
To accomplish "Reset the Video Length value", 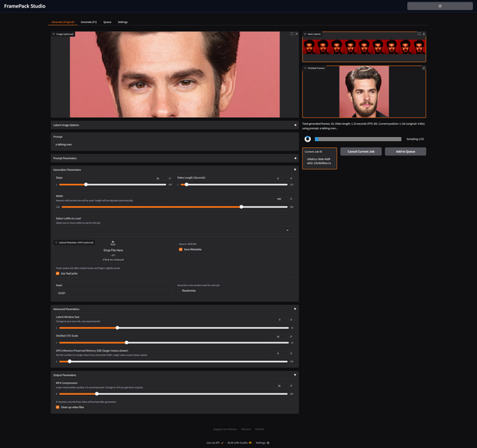I will 291,179.
